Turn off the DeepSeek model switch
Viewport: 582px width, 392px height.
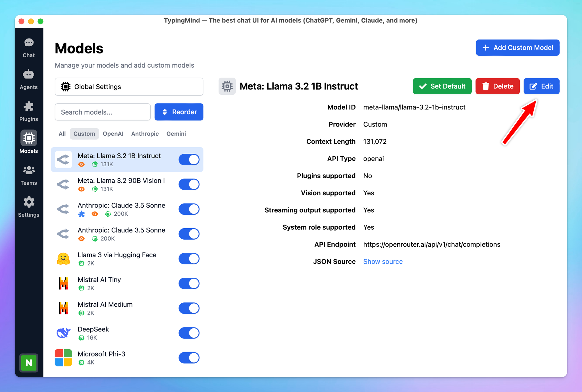[189, 333]
